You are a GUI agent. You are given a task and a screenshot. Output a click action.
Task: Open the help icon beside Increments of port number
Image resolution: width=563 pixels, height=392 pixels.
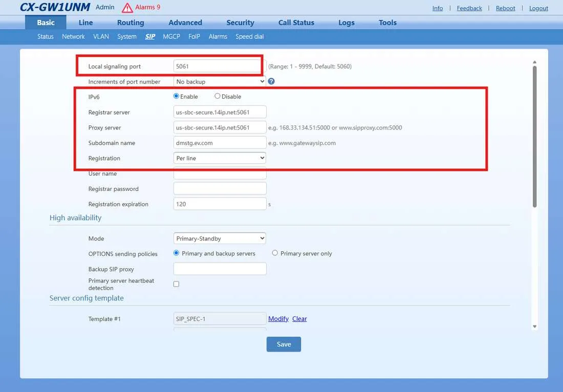point(271,81)
